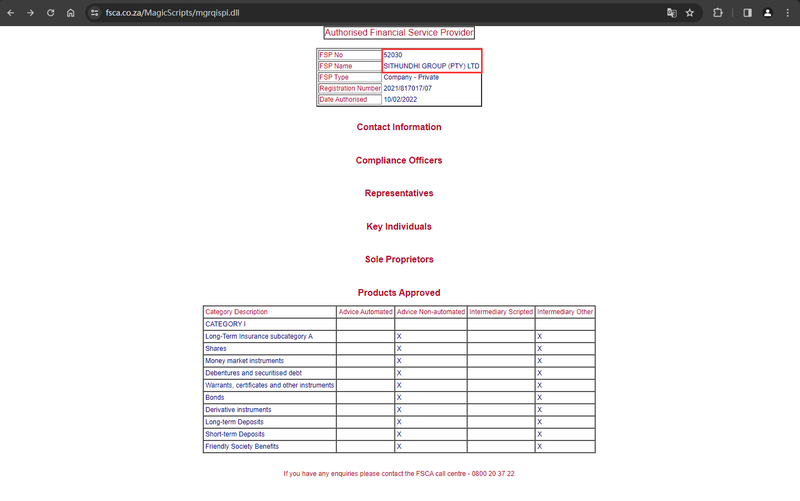800x501 pixels.
Task: Select SITHUNDHI GROUP (PTY) LTD name
Action: coord(432,66)
